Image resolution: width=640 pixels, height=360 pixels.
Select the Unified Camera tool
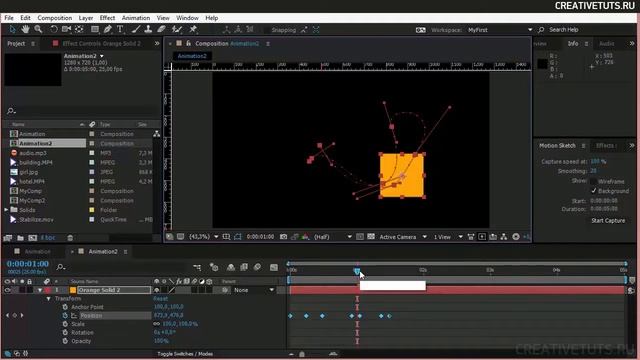point(66,29)
